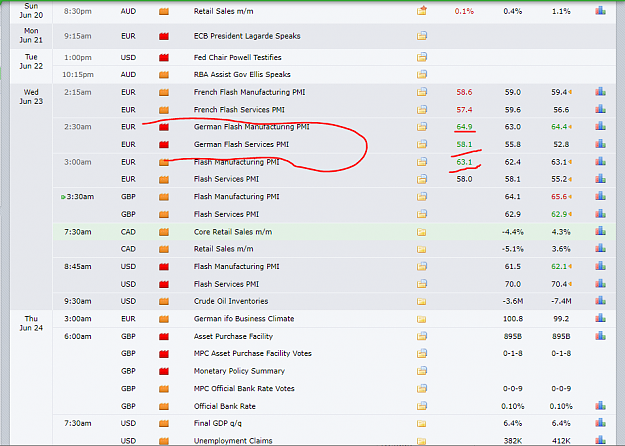Viewport: 625px width, 446px height.
Task: Click GBP currency in Monetary Policy Summary row
Action: pyautogui.click(x=128, y=371)
